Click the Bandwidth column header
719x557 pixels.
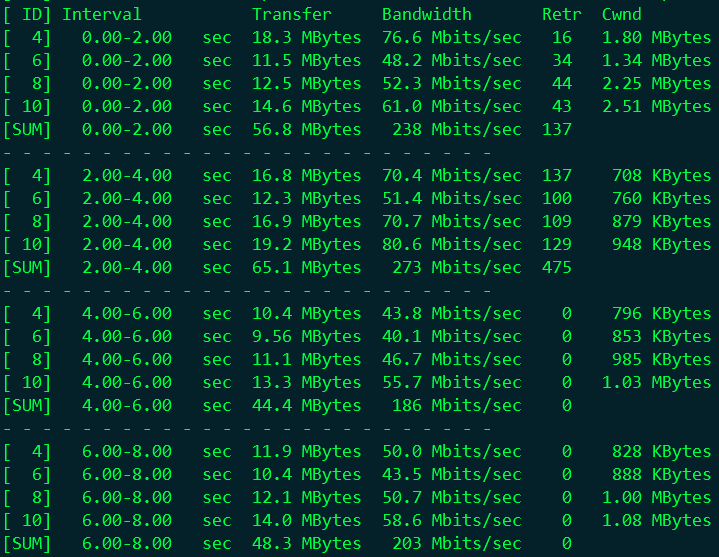pos(426,14)
